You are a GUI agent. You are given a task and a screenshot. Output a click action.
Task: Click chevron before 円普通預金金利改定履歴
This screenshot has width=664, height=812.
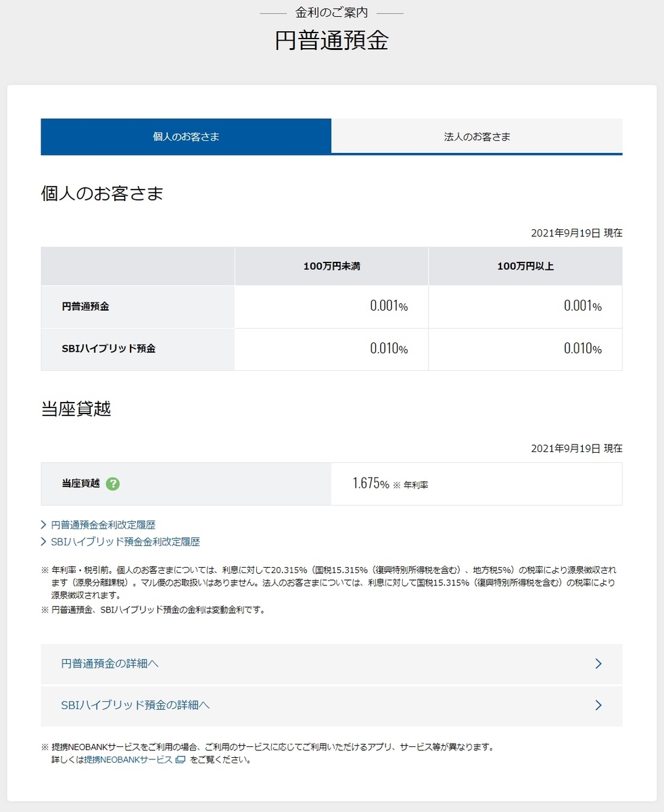[44, 525]
